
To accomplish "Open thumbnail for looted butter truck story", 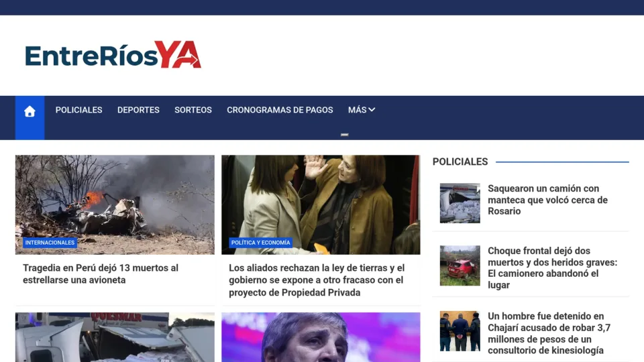I will click(x=460, y=203).
